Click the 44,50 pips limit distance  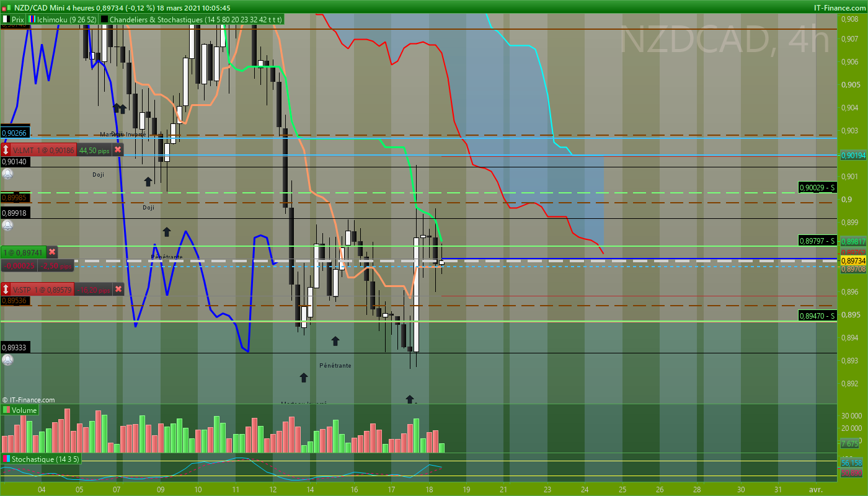point(94,150)
